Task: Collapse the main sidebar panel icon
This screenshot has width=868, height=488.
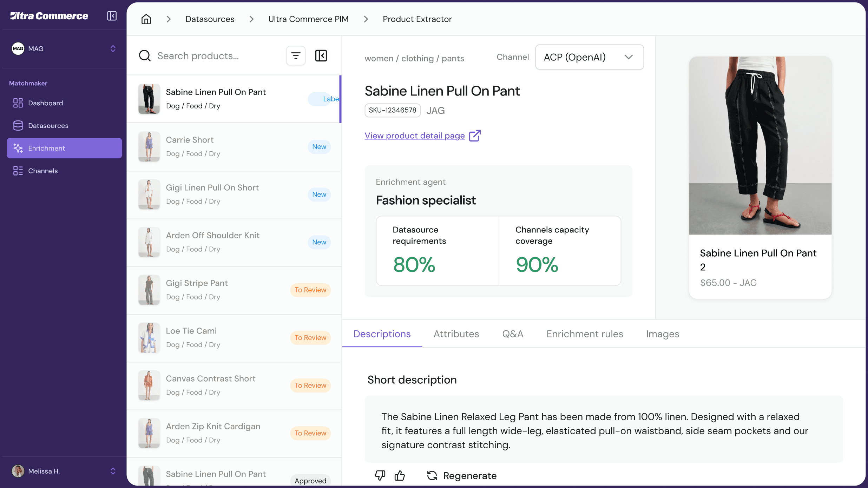Action: (112, 16)
